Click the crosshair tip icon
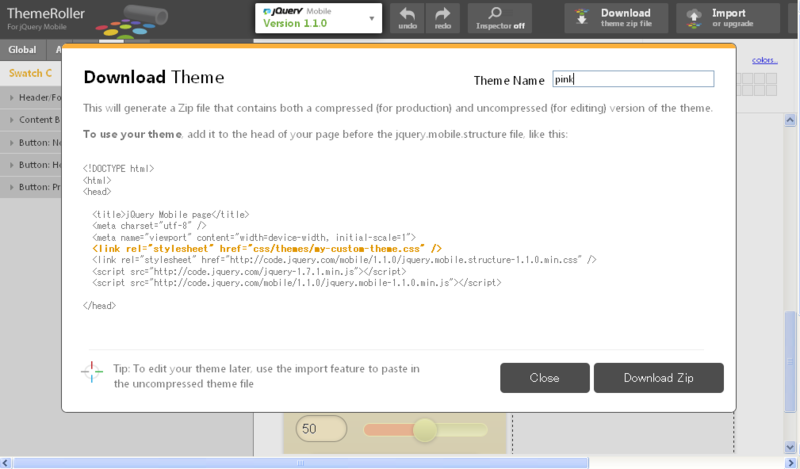Screen dimensions: 800x469 (x=92, y=372)
